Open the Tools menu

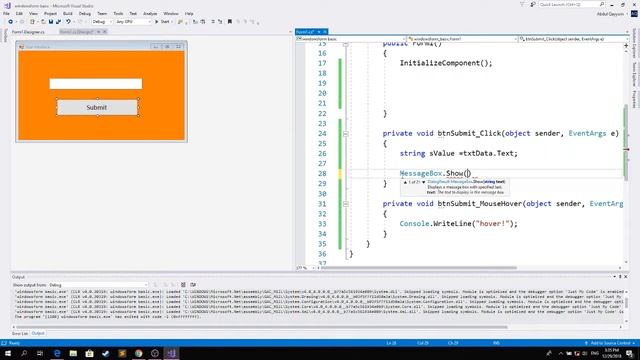tap(118, 13)
